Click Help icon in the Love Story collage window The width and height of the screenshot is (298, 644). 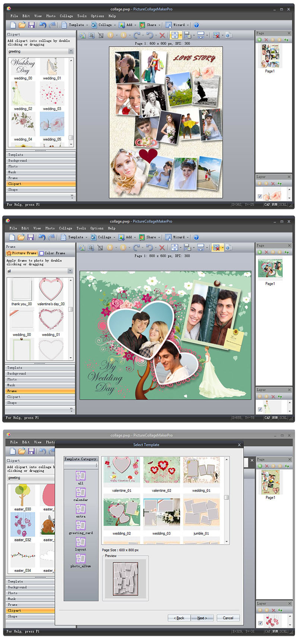(x=196, y=25)
